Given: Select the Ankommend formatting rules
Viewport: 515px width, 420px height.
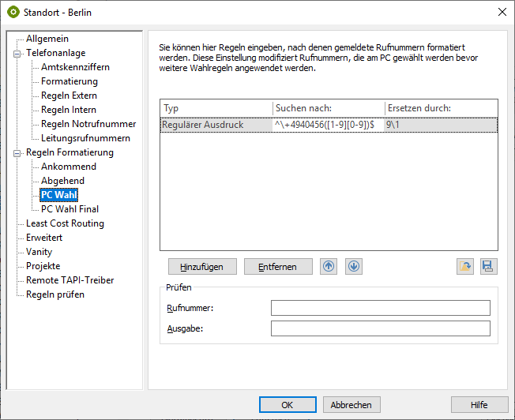Looking at the screenshot, I should [x=69, y=167].
